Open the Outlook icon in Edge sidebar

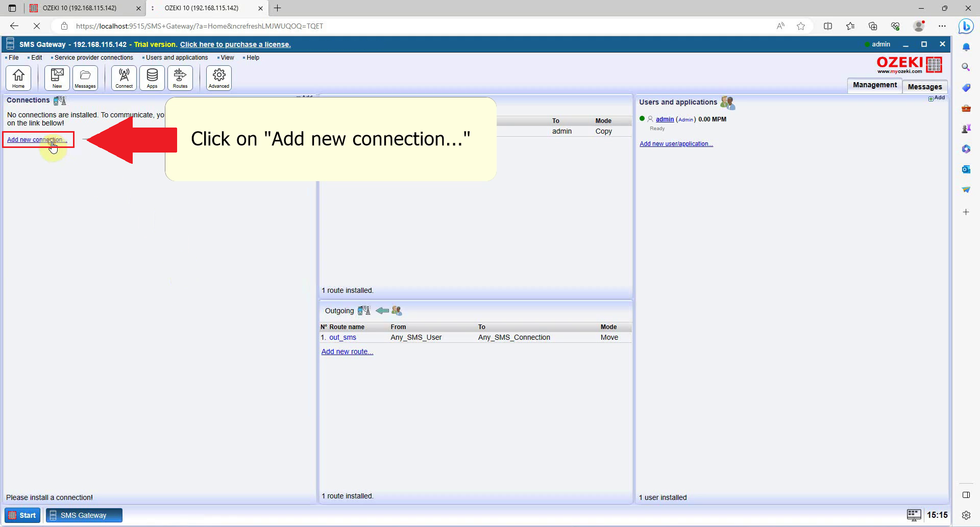tap(966, 169)
